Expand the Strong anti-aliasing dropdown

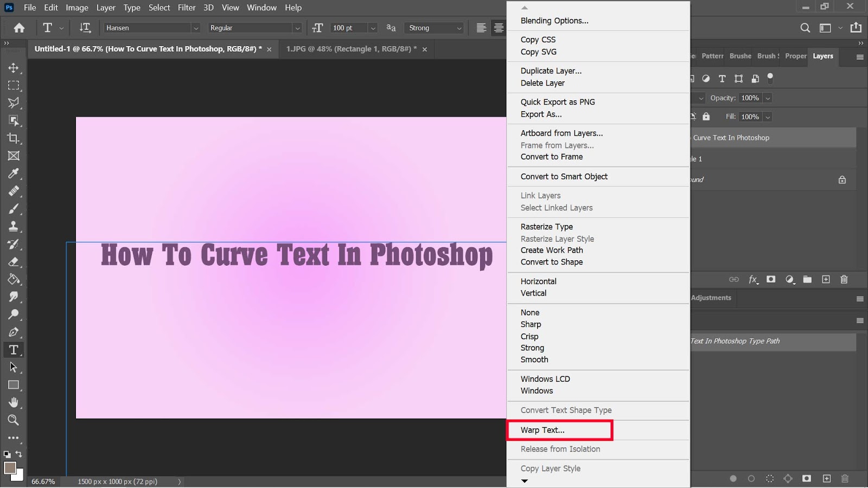tap(459, 28)
